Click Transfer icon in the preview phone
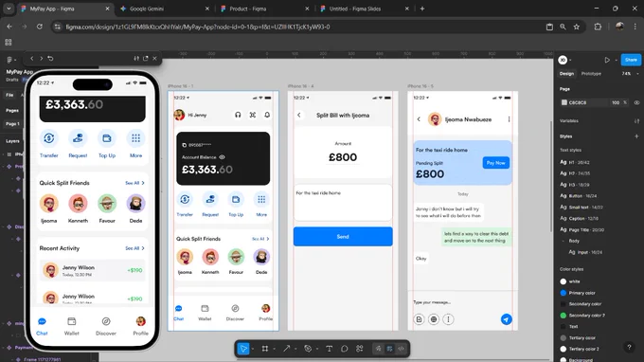The width and height of the screenshot is (644, 362). click(49, 138)
